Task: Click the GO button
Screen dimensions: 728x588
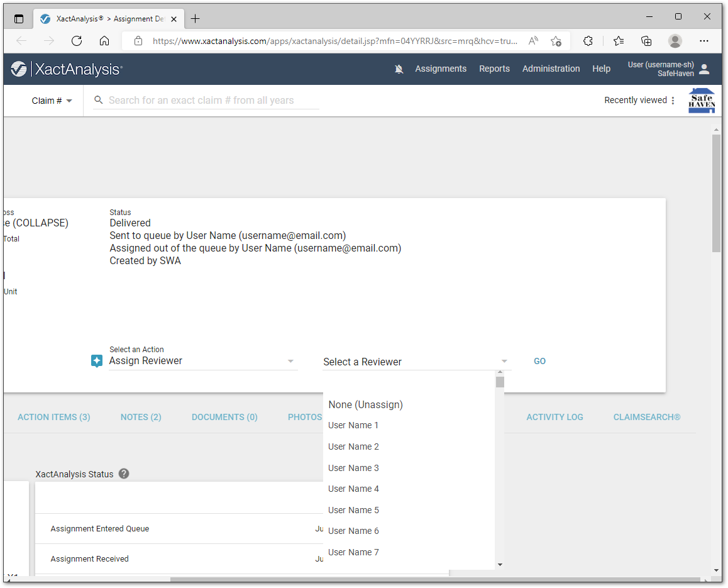Action: 539,361
